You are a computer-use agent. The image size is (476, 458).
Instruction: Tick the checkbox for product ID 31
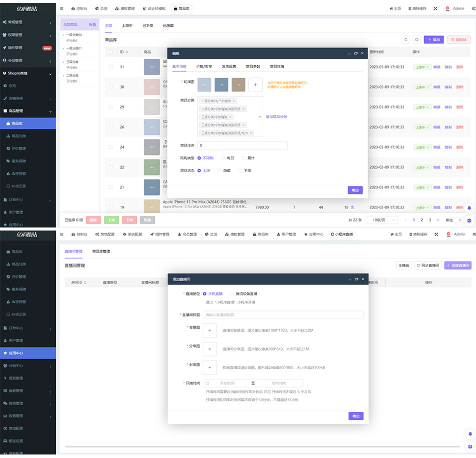point(111,66)
